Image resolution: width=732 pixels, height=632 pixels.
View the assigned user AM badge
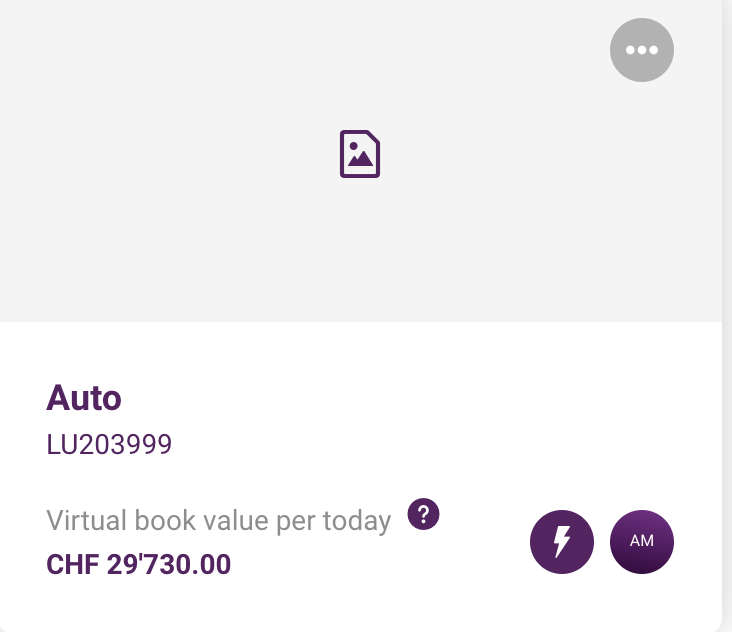pos(641,541)
